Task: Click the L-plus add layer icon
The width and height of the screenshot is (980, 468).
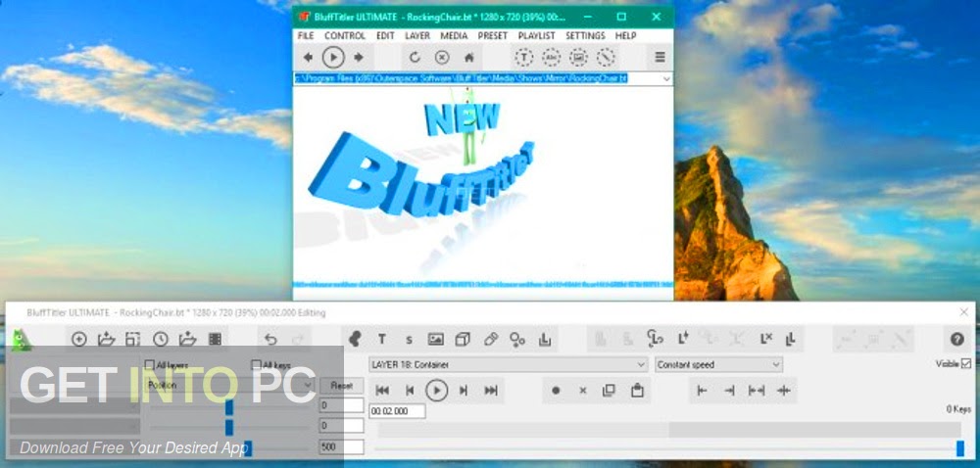Action: pyautogui.click(x=682, y=339)
